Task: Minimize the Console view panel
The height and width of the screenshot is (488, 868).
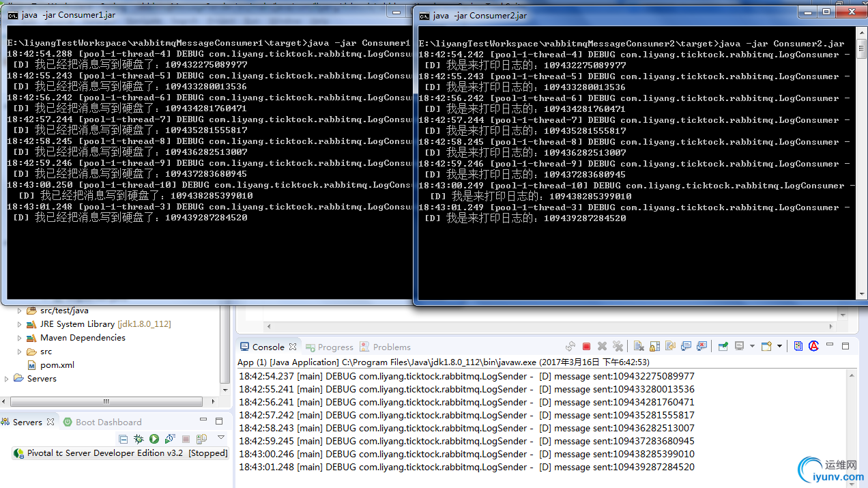Action: click(x=830, y=344)
